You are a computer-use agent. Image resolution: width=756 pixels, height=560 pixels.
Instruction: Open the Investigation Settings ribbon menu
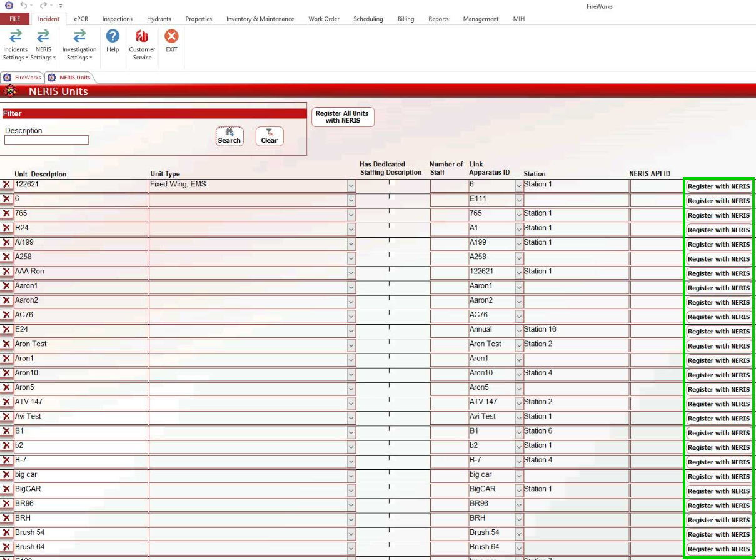tap(79, 45)
